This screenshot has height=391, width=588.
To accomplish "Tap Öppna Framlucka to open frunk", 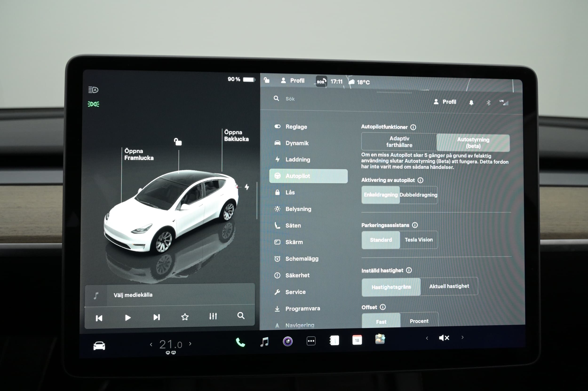I will point(139,154).
